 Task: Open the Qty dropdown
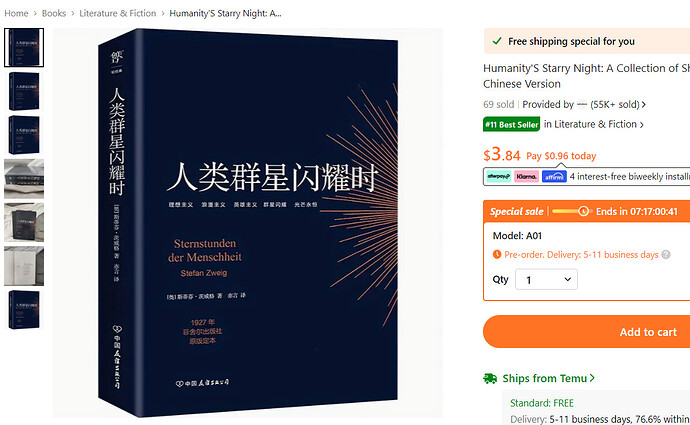pyautogui.click(x=546, y=279)
